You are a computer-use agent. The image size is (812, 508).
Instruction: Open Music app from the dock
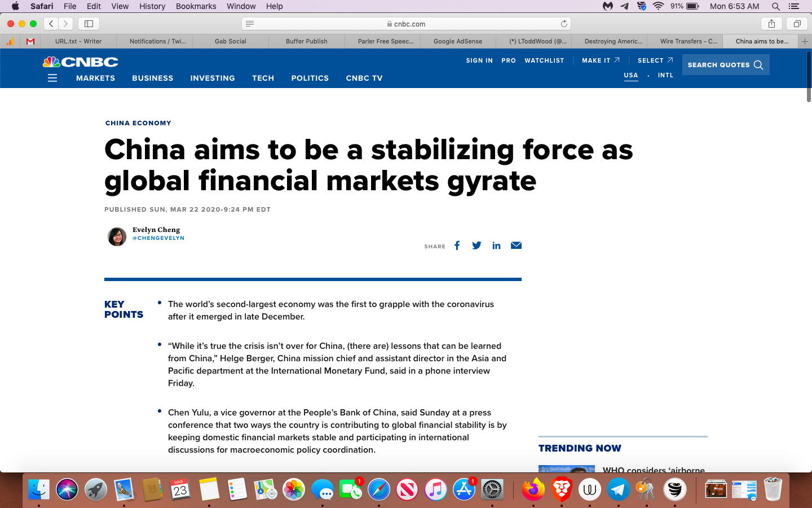[x=435, y=489]
